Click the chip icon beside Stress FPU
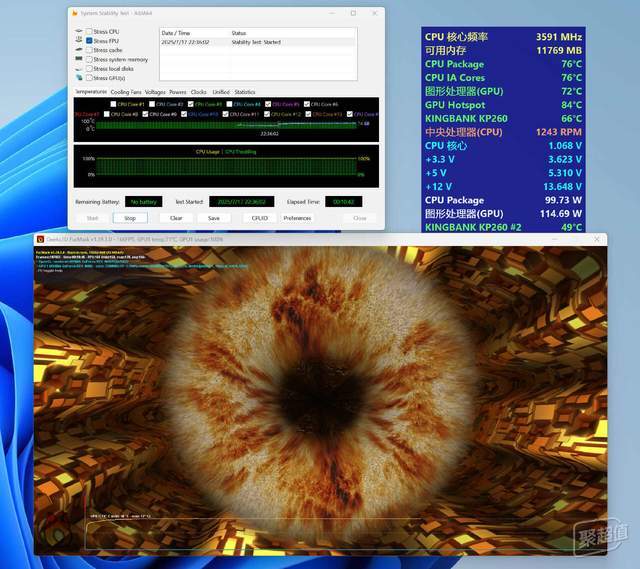The image size is (640, 569). (x=79, y=40)
